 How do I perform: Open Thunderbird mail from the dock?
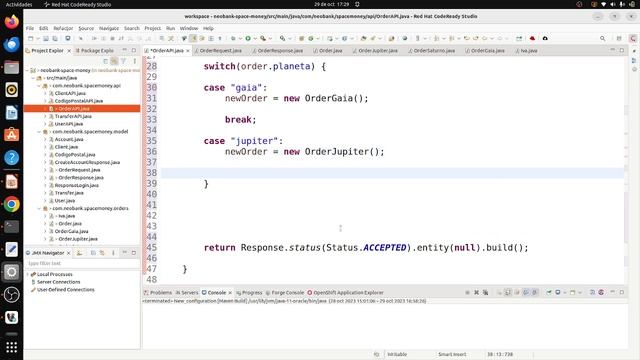pyautogui.click(x=11, y=44)
